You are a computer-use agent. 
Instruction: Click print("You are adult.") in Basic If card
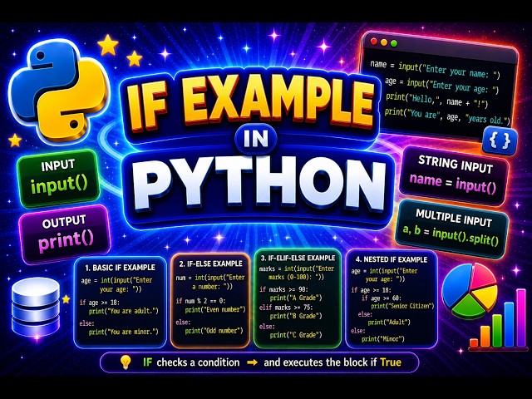tap(124, 311)
